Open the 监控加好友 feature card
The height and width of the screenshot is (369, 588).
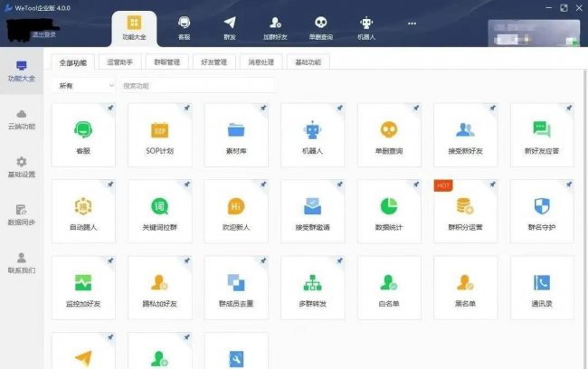83,288
